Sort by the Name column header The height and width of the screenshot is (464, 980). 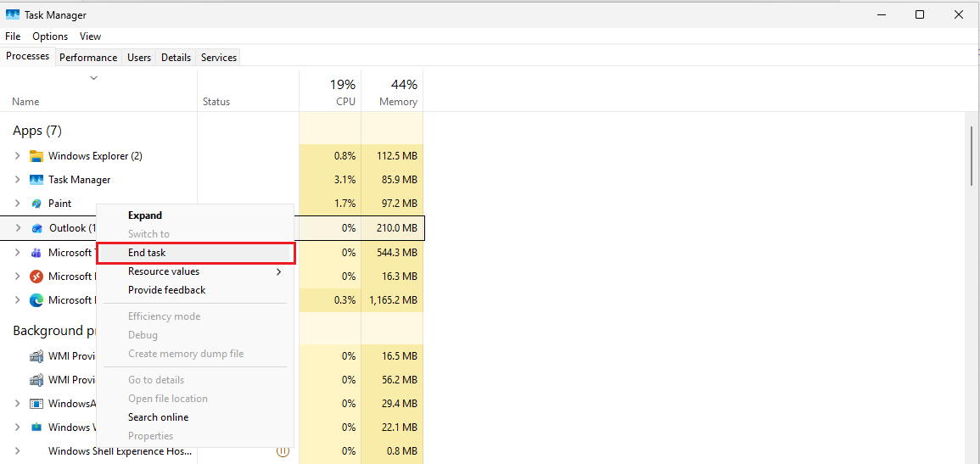pyautogui.click(x=98, y=91)
